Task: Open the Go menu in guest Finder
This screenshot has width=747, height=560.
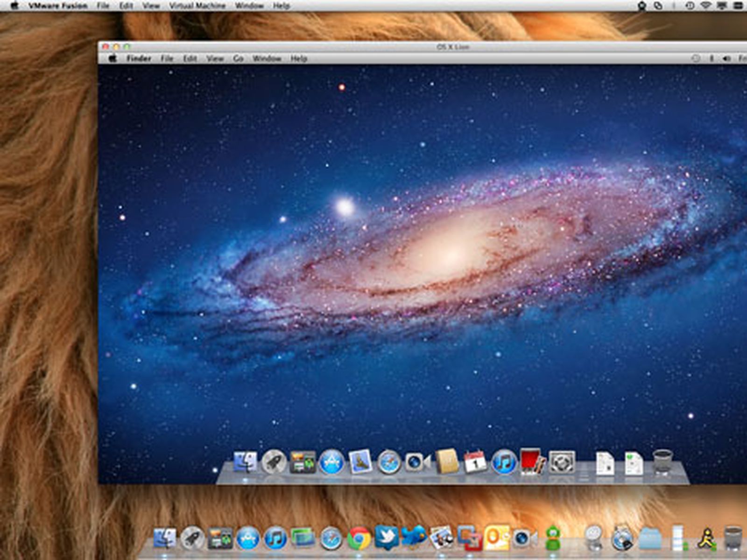Action: (238, 58)
